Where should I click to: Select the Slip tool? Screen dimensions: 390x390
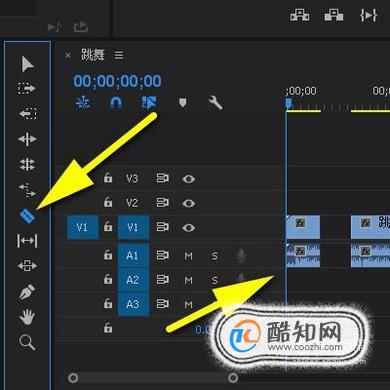tap(27, 241)
